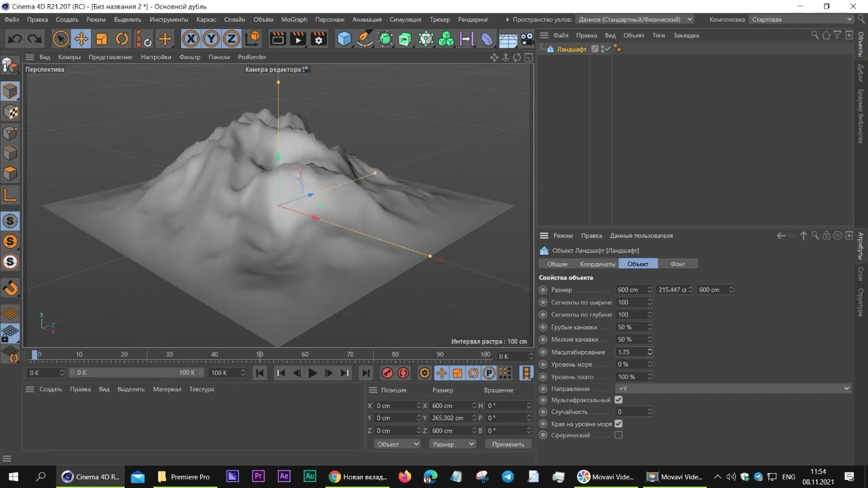Screen dimensions: 868x488
Task: Click the Redo arrow icon
Action: [34, 39]
